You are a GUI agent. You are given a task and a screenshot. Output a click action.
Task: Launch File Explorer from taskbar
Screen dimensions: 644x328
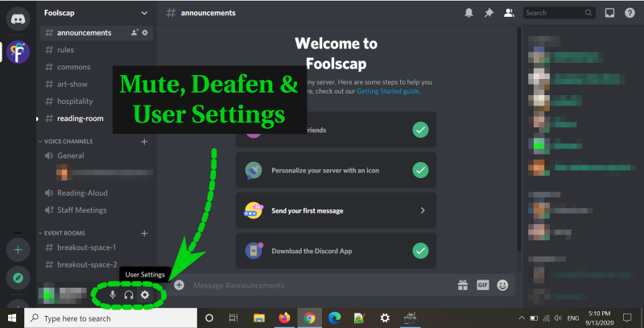(259, 318)
